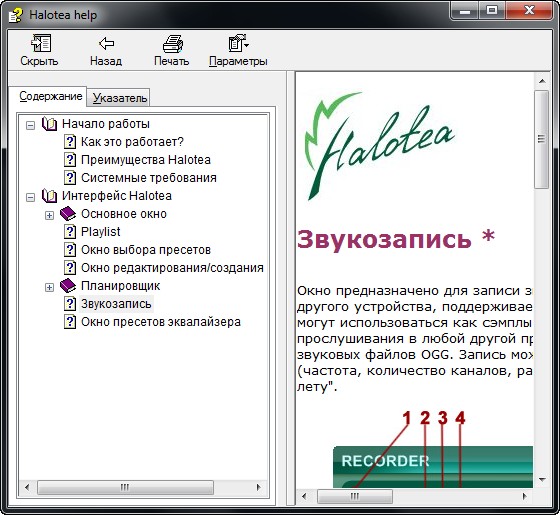
Task: Select the Звукозапись topic in the tree
Action: point(116,304)
